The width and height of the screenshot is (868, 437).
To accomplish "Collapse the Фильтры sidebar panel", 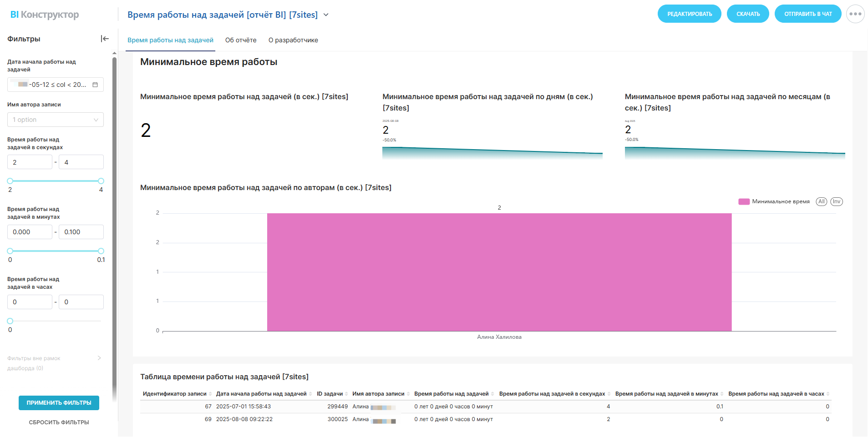I will tap(105, 39).
